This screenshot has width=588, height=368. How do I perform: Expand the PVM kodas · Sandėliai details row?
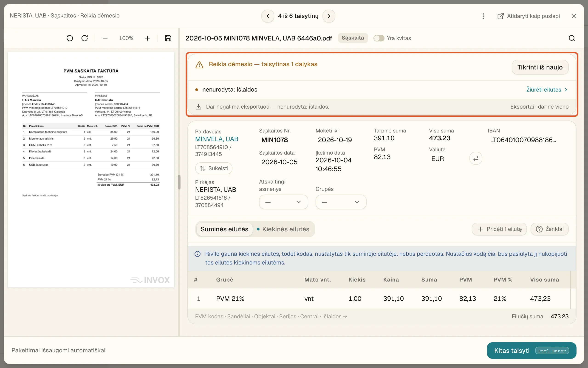(x=271, y=316)
